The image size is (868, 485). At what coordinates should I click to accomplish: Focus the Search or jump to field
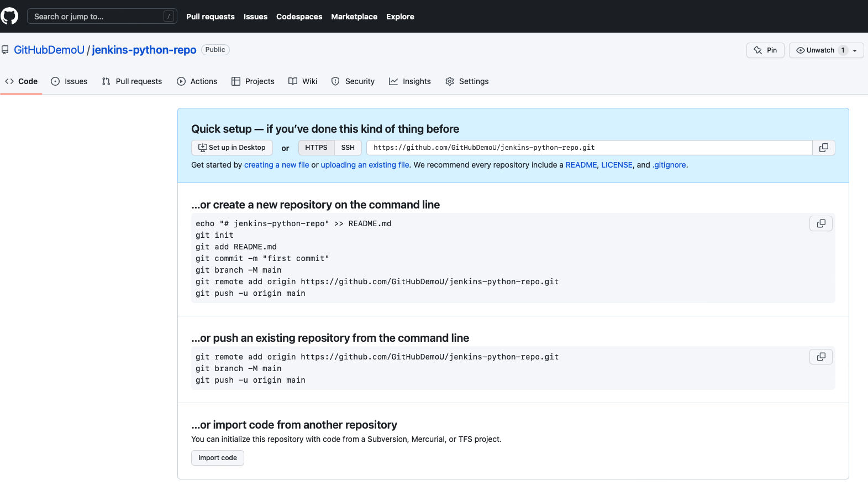tap(102, 17)
